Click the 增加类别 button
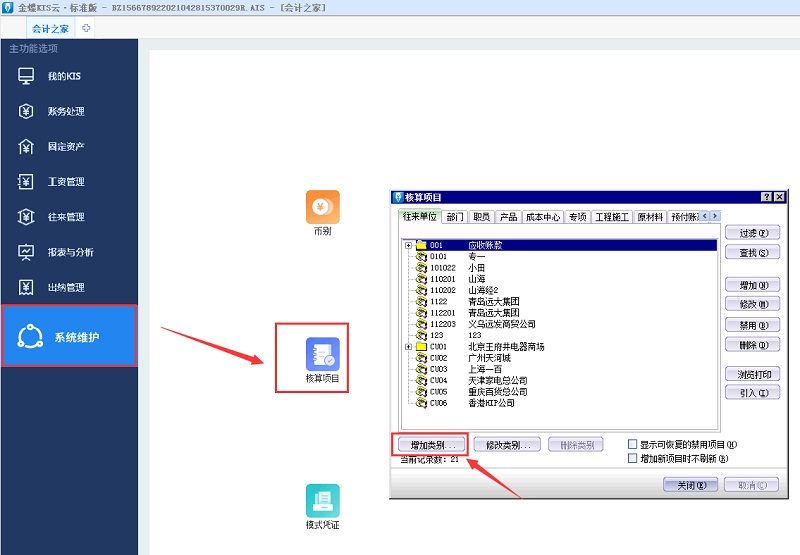Viewport: 800px width, 555px height. point(429,444)
